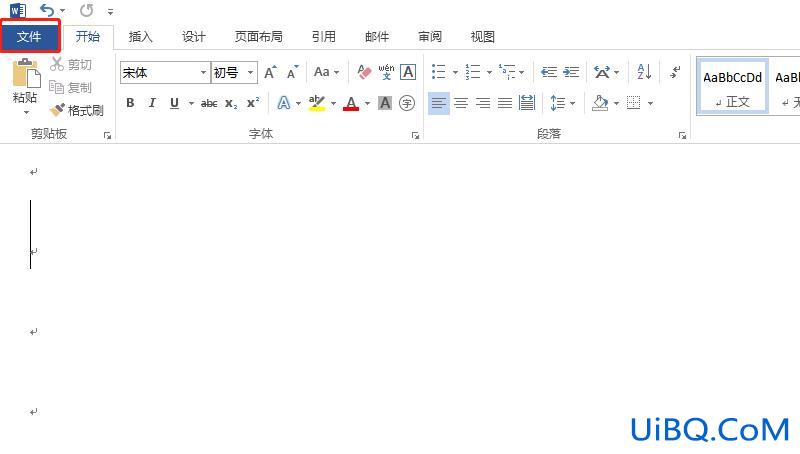Image resolution: width=800 pixels, height=454 pixels.
Task: Click the Sort A-Z icon
Action: [x=644, y=72]
